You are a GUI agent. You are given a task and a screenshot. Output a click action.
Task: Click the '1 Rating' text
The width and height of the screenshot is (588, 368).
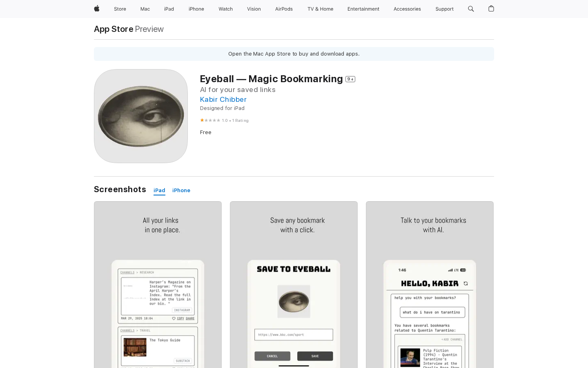[x=241, y=121]
